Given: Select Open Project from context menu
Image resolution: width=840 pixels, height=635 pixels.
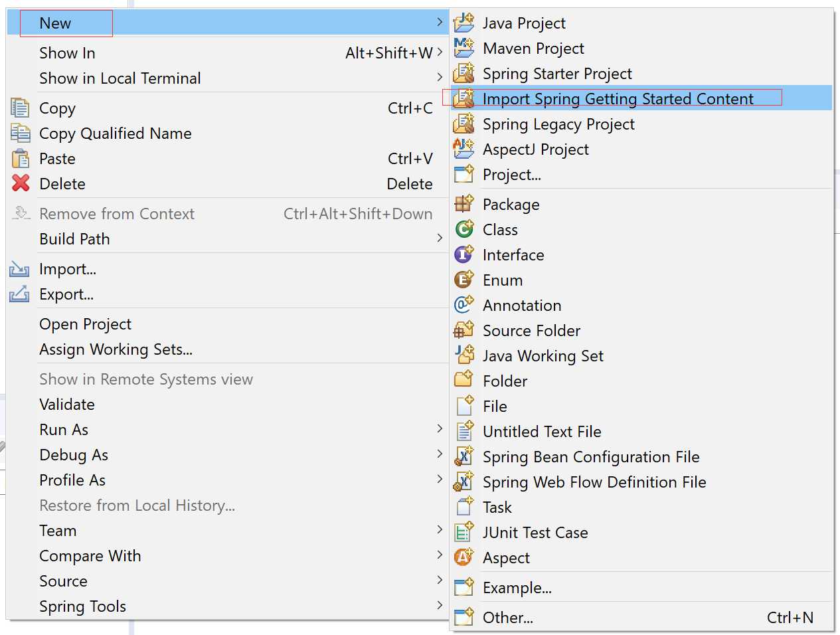Looking at the screenshot, I should coord(228,324).
